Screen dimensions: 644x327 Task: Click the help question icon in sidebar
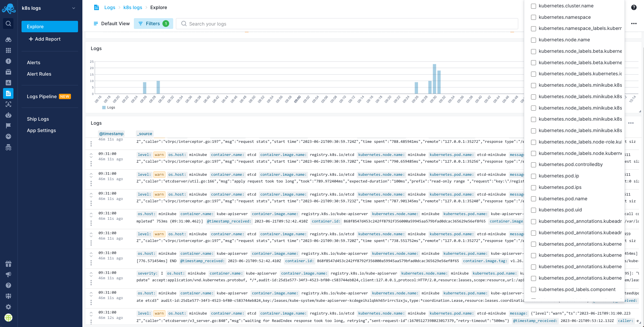8,285
